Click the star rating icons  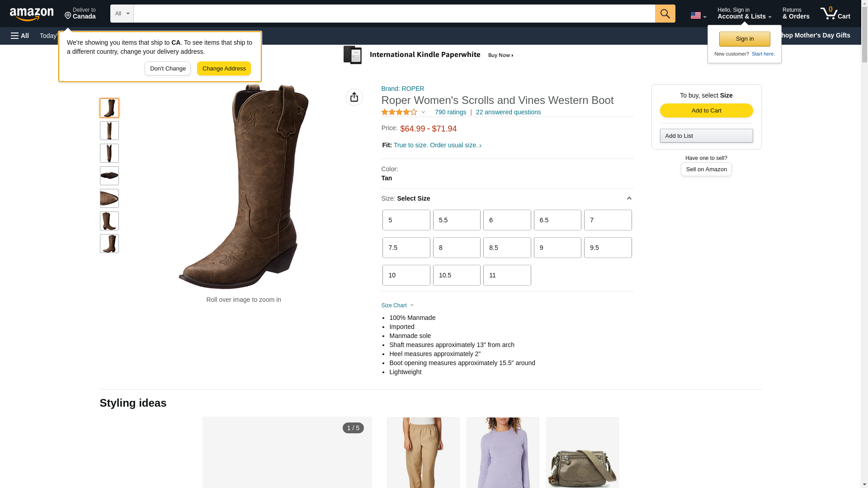coord(399,112)
